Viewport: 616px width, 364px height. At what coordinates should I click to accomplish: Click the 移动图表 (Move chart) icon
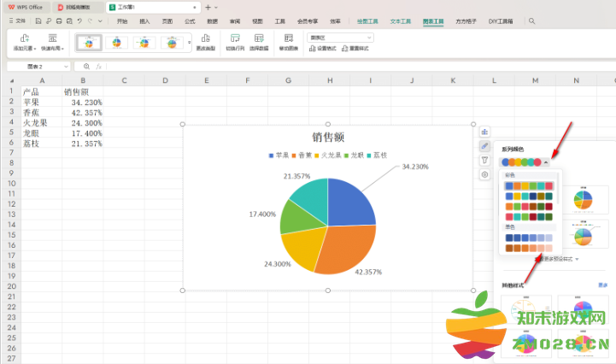pos(288,41)
